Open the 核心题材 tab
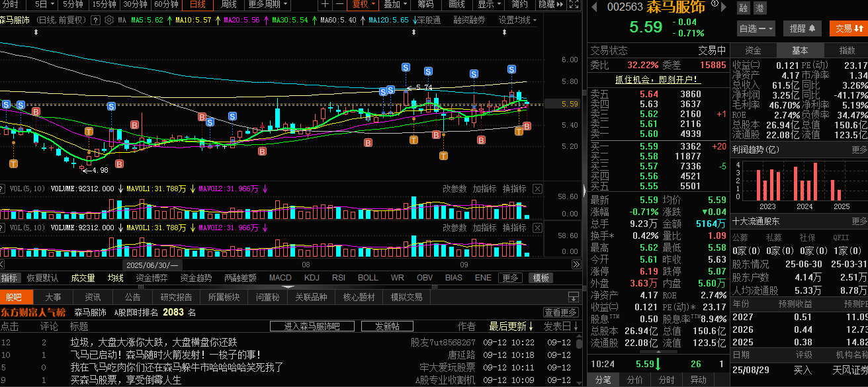This screenshot has height=387, width=868. (359, 298)
